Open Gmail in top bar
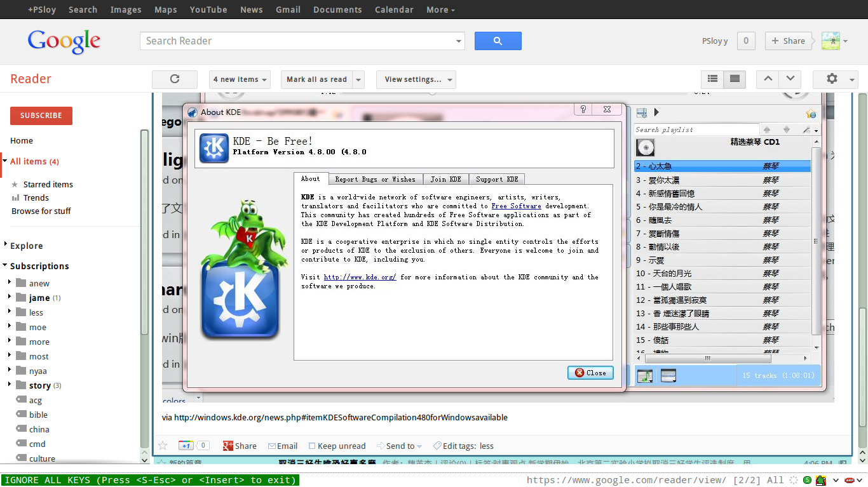868x487 pixels. 288,10
